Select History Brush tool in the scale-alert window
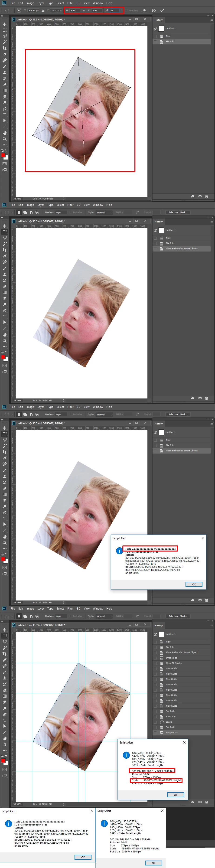This screenshot has height=868, width=215. [5, 482]
